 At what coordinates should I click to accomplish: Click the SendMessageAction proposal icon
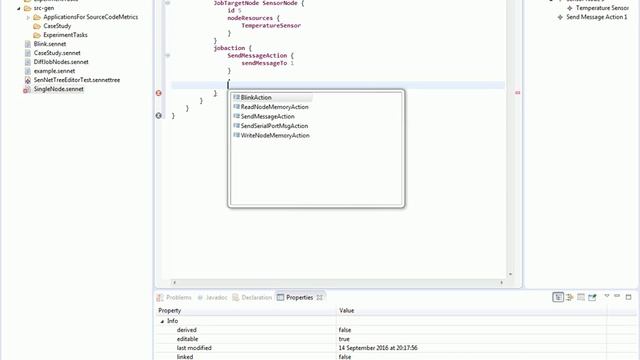click(236, 116)
